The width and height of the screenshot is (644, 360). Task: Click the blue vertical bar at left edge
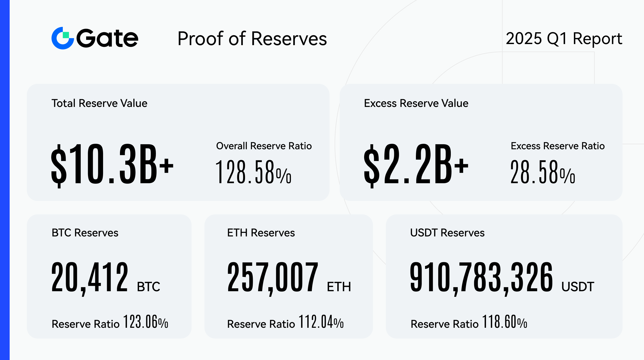pyautogui.click(x=5, y=180)
